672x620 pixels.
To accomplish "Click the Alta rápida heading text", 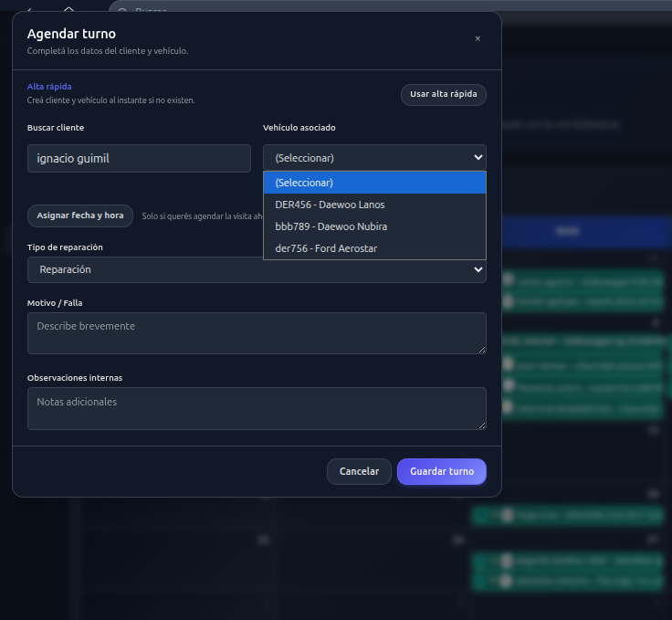I will [49, 87].
